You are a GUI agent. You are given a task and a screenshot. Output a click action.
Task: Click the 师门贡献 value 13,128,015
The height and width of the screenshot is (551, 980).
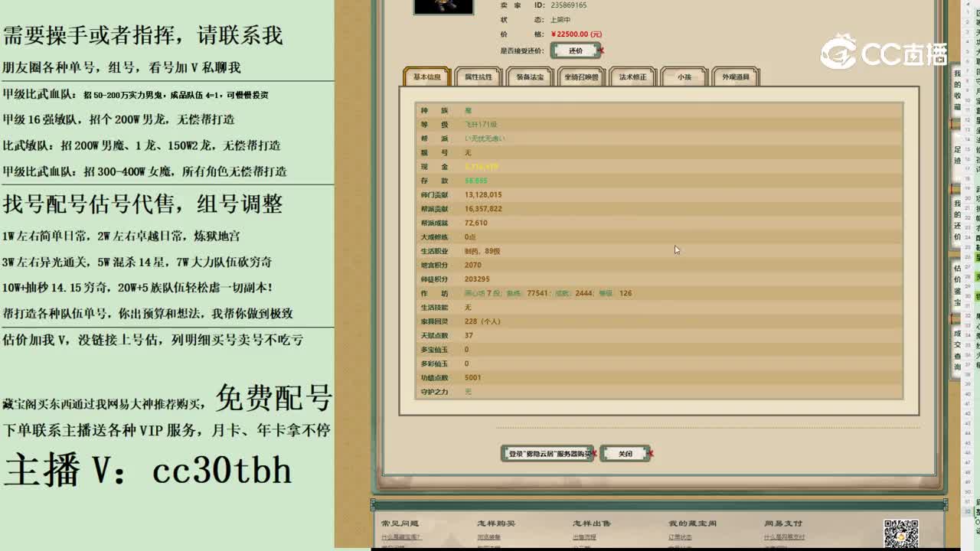[x=483, y=195]
